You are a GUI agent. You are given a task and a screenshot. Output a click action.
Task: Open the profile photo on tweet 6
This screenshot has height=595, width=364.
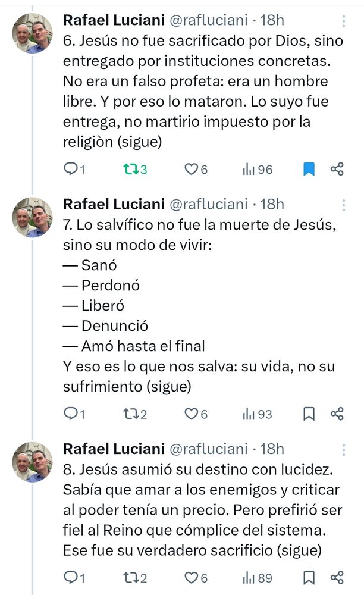click(x=33, y=34)
